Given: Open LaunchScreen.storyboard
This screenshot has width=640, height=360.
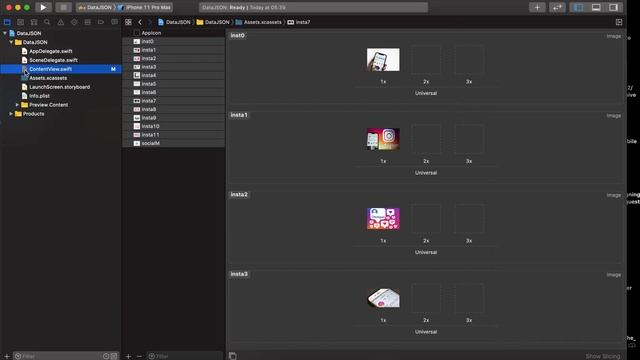Looking at the screenshot, I should (x=60, y=87).
